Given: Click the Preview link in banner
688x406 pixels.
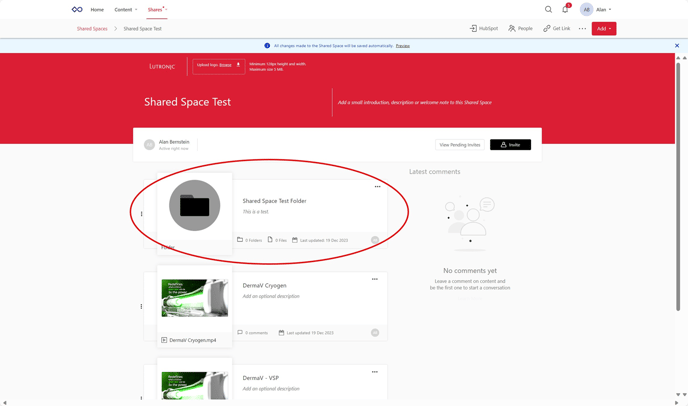Looking at the screenshot, I should click(402, 45).
